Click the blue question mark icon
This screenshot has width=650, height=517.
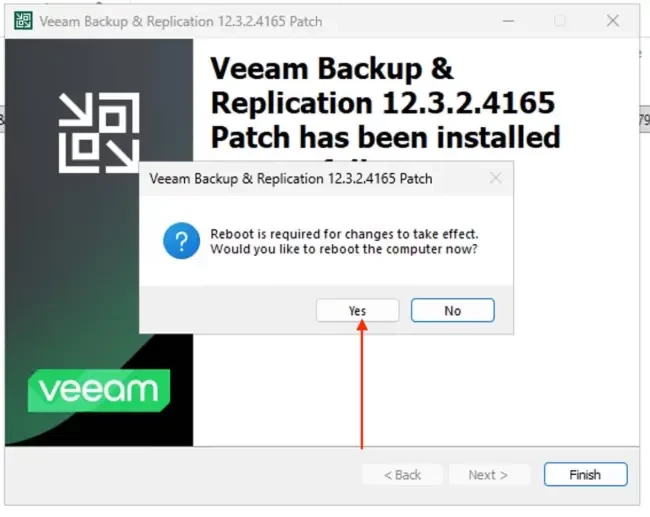[182, 241]
